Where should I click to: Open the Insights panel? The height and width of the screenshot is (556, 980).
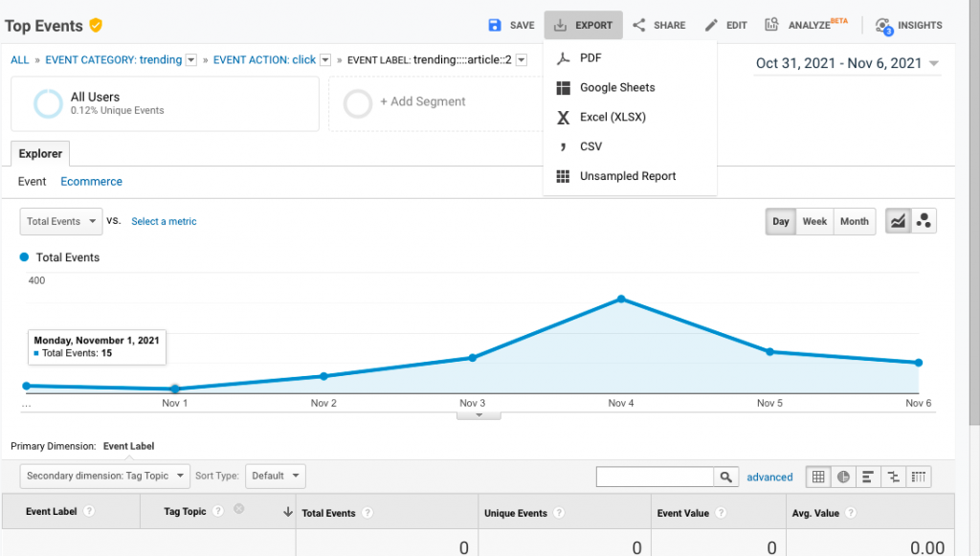907,26
